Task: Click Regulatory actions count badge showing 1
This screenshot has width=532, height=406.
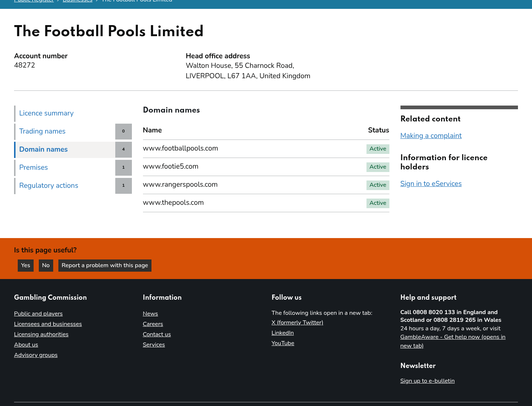Action: 123,186
